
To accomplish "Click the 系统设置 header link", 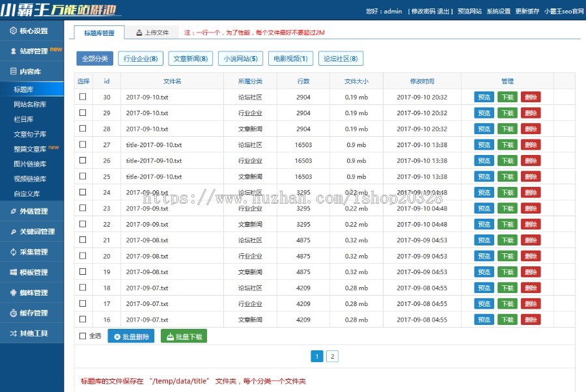I will (x=499, y=11).
